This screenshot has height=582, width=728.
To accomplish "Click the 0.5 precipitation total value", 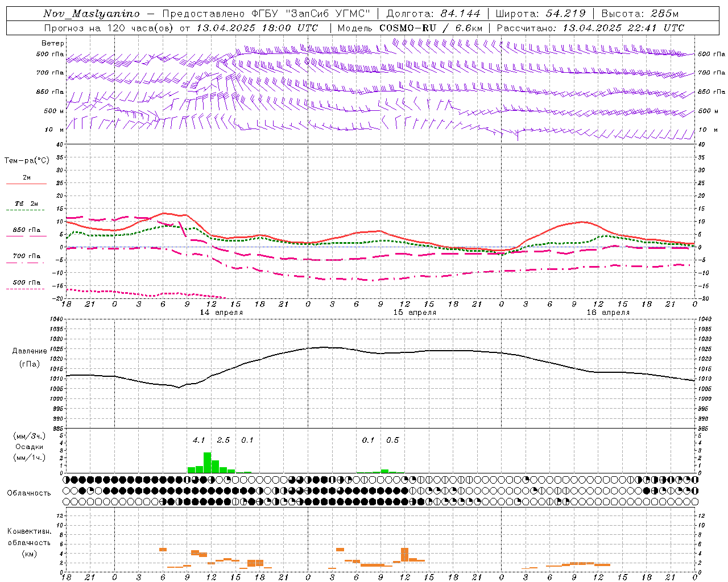I will [392, 440].
